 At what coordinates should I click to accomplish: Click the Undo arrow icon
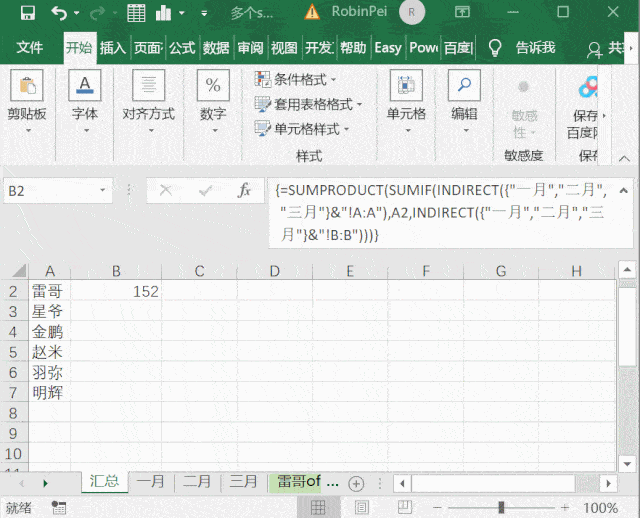60,13
